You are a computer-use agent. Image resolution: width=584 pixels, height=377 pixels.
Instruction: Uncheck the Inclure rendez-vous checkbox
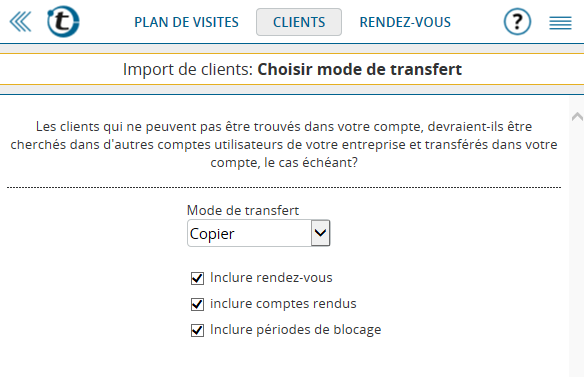(197, 278)
